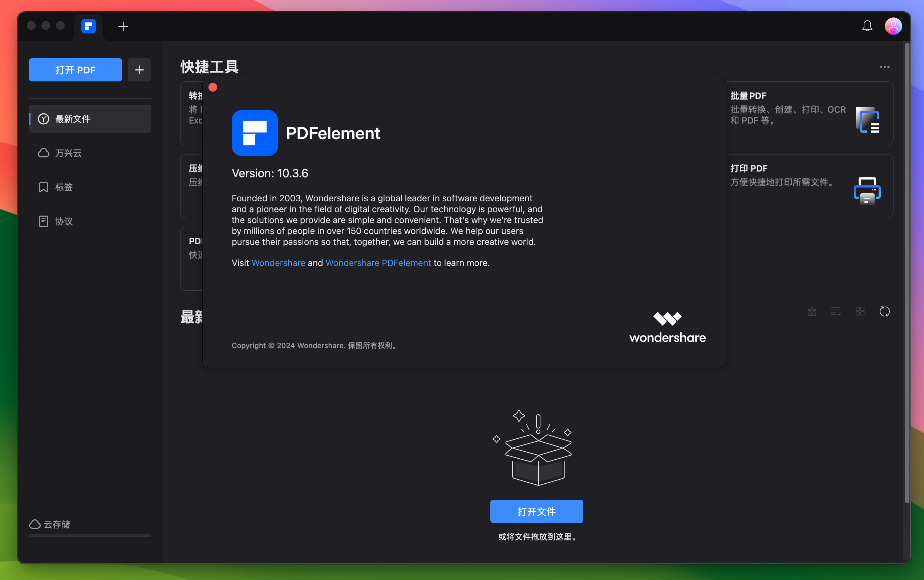Click the Batch PDF tool icon

(867, 120)
